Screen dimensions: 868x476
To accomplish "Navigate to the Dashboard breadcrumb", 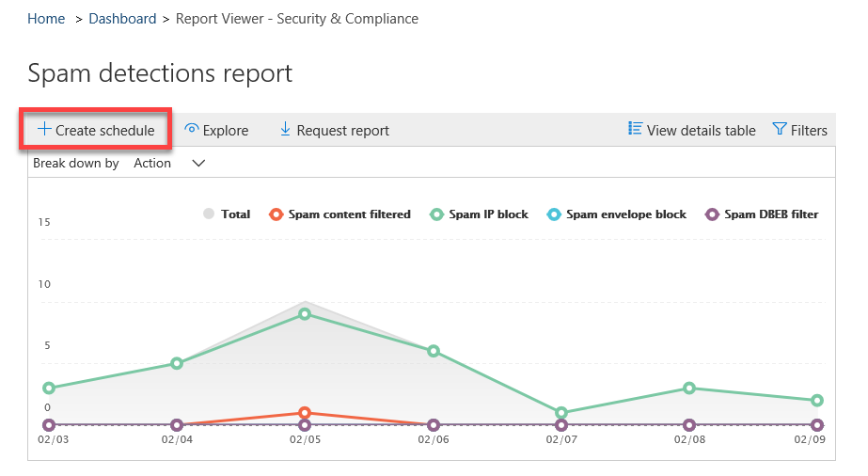I will click(122, 19).
